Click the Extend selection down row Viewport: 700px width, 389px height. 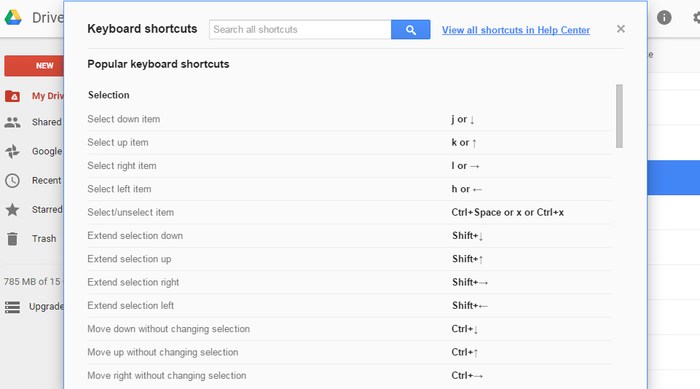[x=350, y=236]
